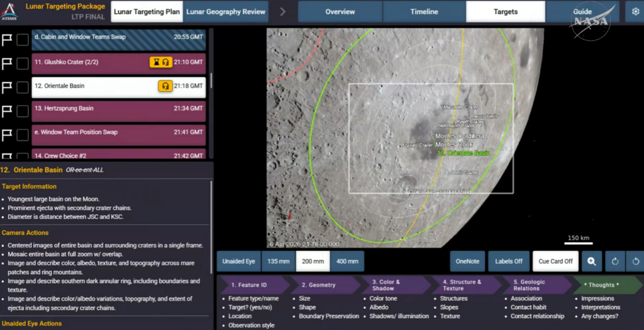644x330 pixels.
Task: Open the Lunar Geography Review tab
Action: (x=227, y=12)
